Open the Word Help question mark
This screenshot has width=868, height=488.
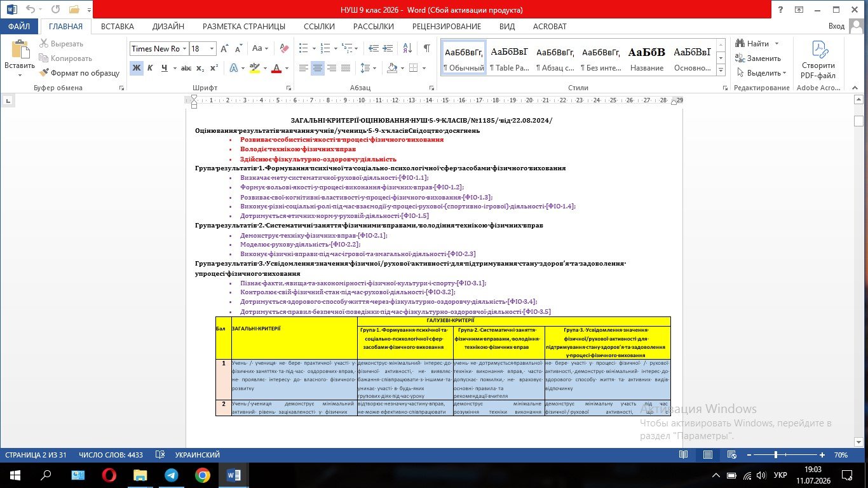[x=780, y=10]
